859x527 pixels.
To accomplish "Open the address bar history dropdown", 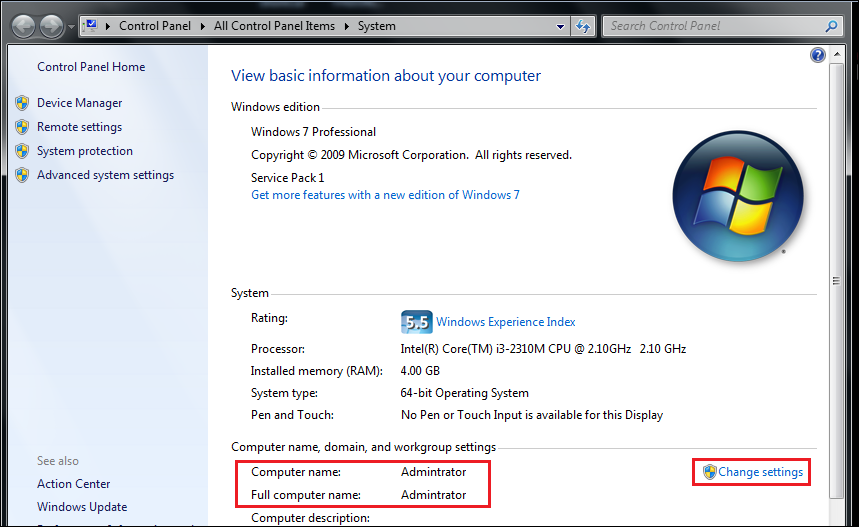I will (x=560, y=26).
